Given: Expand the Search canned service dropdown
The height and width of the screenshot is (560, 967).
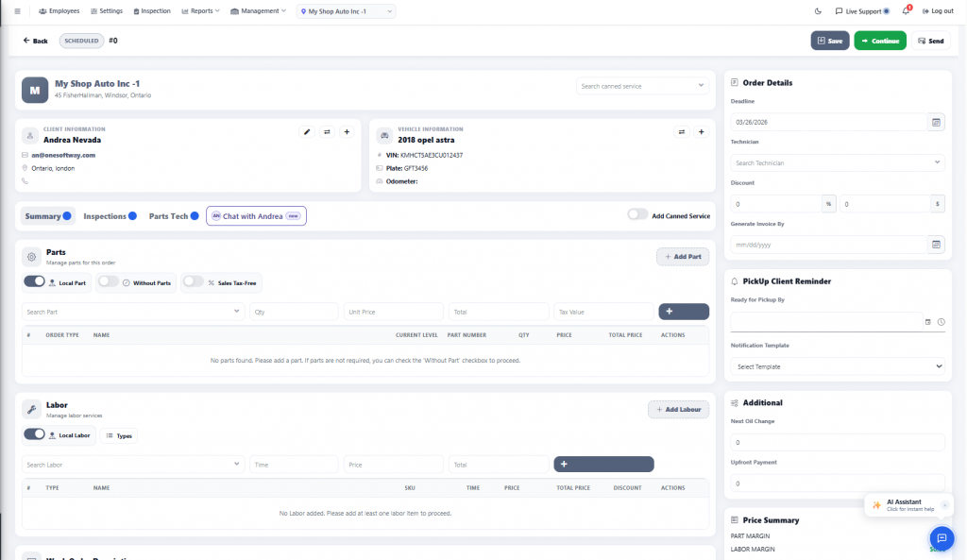Looking at the screenshot, I should point(642,86).
